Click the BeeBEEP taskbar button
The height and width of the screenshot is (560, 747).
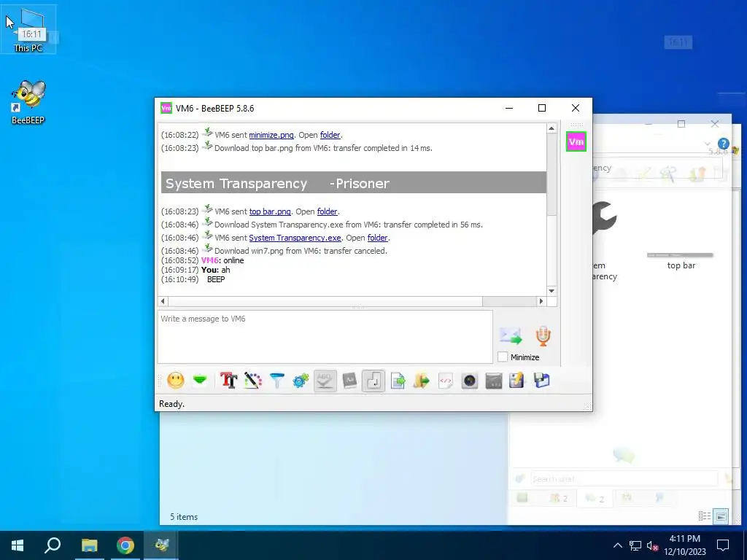[161, 545]
